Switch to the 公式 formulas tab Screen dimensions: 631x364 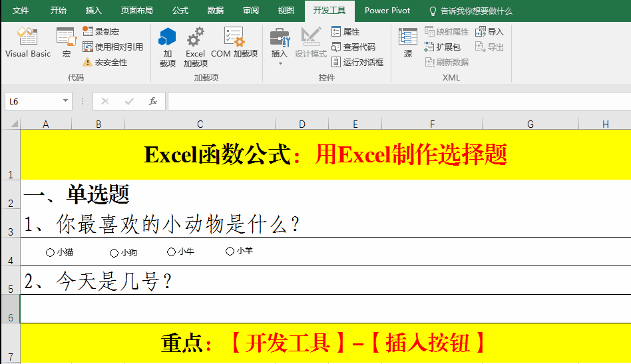[180, 11]
